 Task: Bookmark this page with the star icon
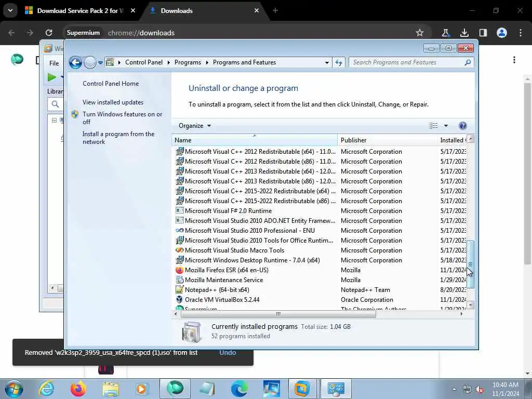(420, 33)
